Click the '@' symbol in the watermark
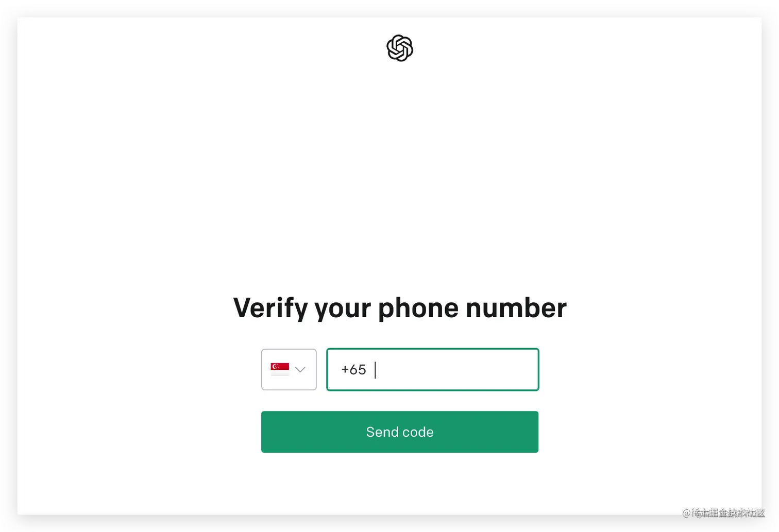Screen dimensions: 779x532 tap(686, 513)
